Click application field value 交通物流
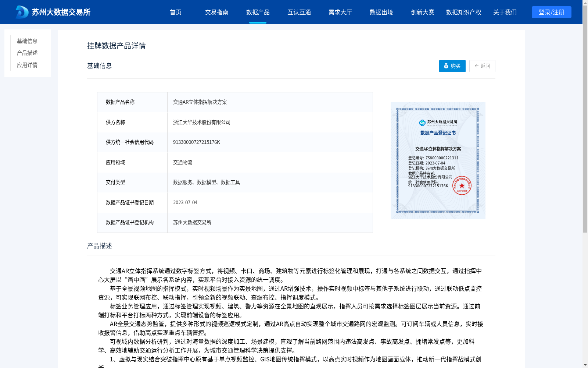Image resolution: width=588 pixels, height=368 pixels. pyautogui.click(x=183, y=162)
